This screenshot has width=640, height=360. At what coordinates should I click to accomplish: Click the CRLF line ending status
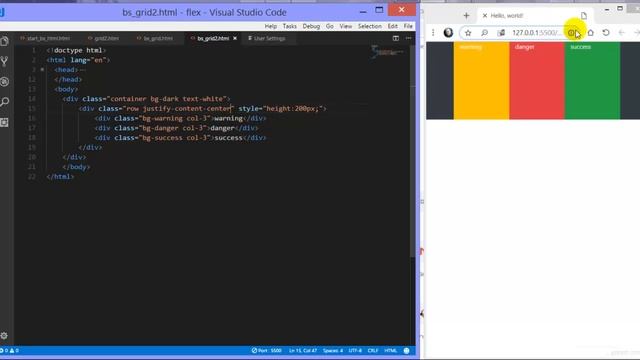[373, 351]
